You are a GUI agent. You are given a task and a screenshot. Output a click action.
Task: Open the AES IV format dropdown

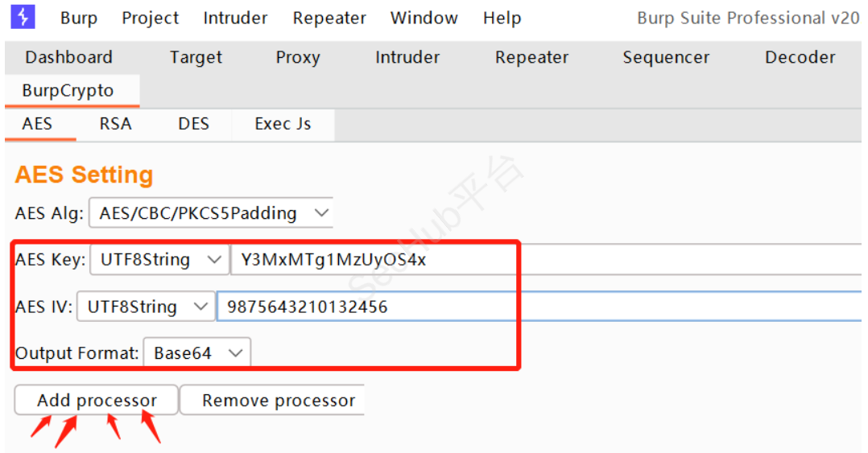coord(146,307)
